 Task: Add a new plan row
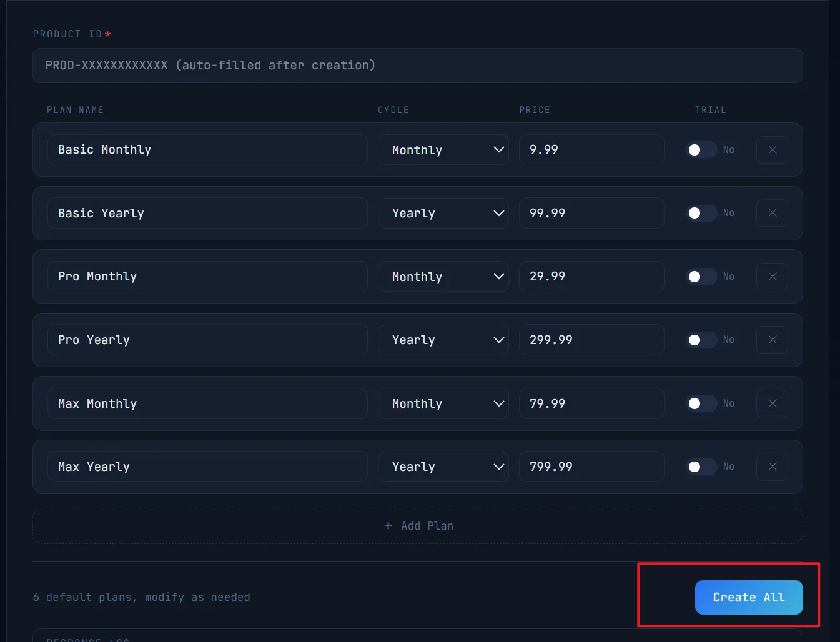[x=418, y=526]
